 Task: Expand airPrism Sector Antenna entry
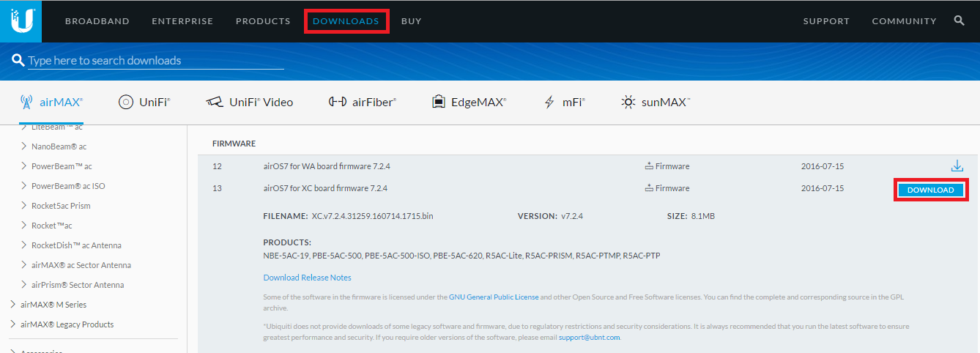pyautogui.click(x=72, y=284)
